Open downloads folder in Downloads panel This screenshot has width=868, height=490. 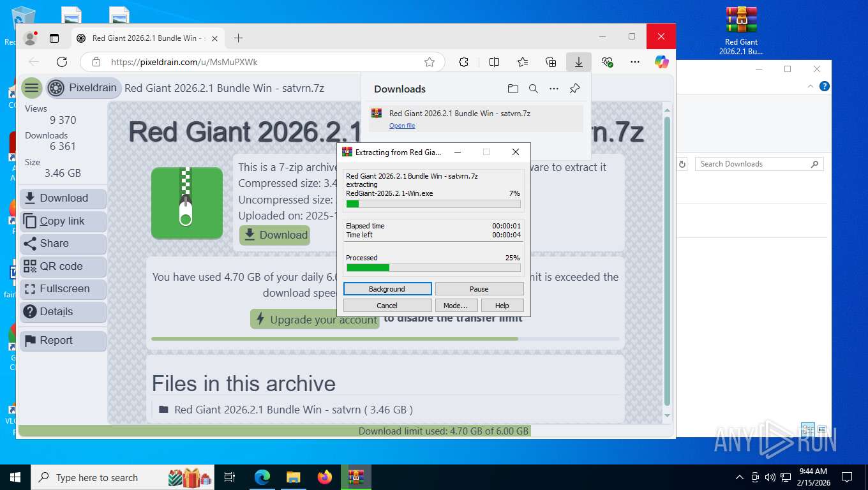(513, 89)
